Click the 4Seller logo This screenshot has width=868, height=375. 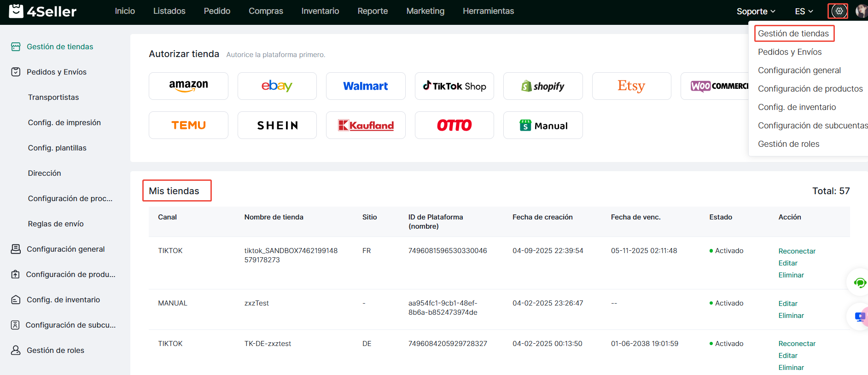click(x=43, y=11)
